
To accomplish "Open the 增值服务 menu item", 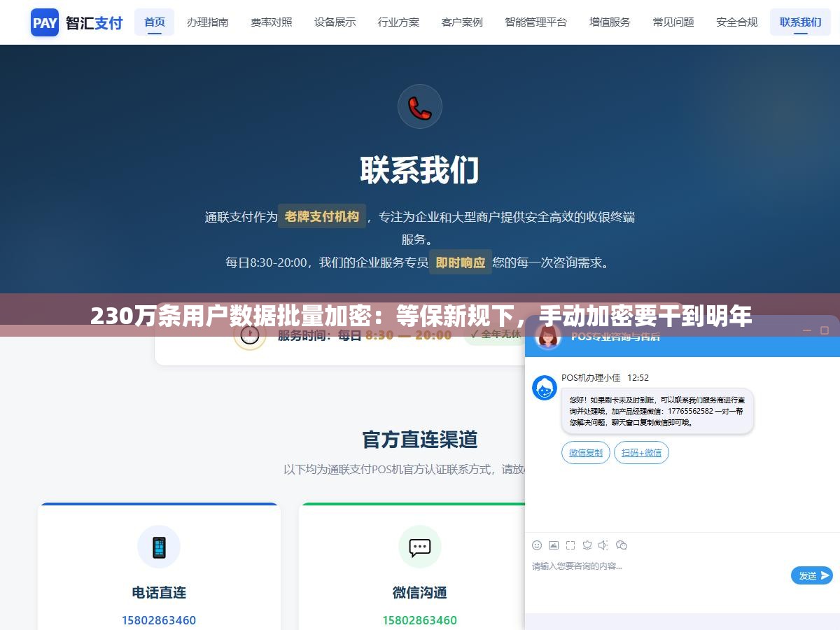I will (x=610, y=22).
